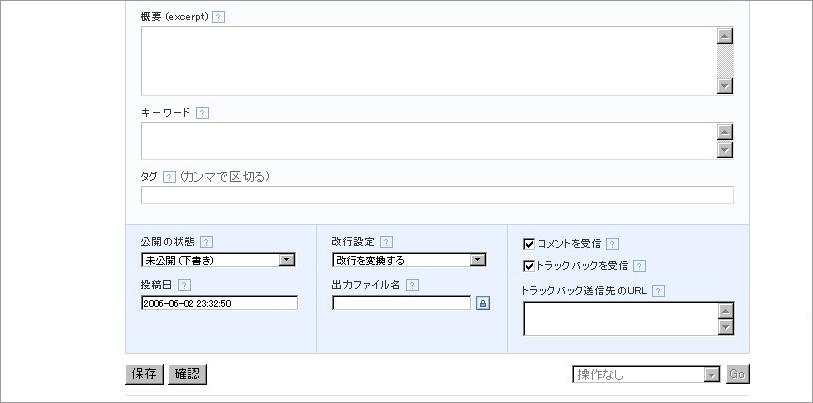Click help icon beside 公開の状態
Image resolution: width=813 pixels, height=403 pixels.
[206, 242]
